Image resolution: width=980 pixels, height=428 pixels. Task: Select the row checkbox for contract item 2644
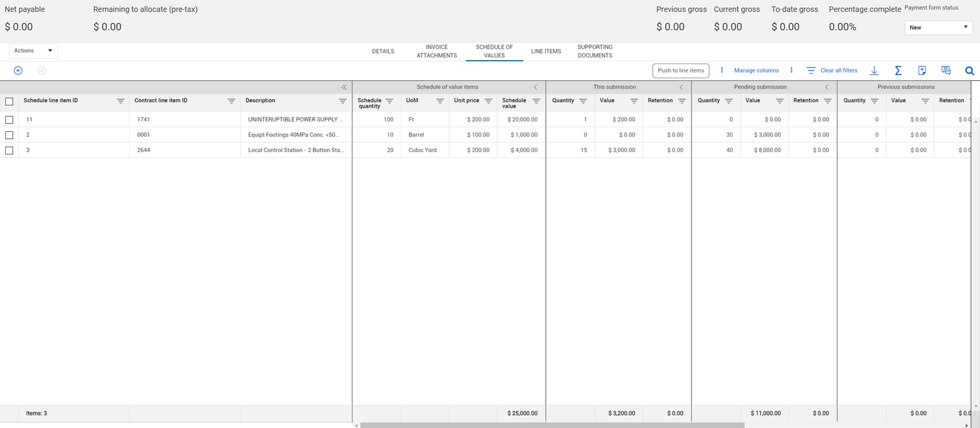[x=9, y=150]
